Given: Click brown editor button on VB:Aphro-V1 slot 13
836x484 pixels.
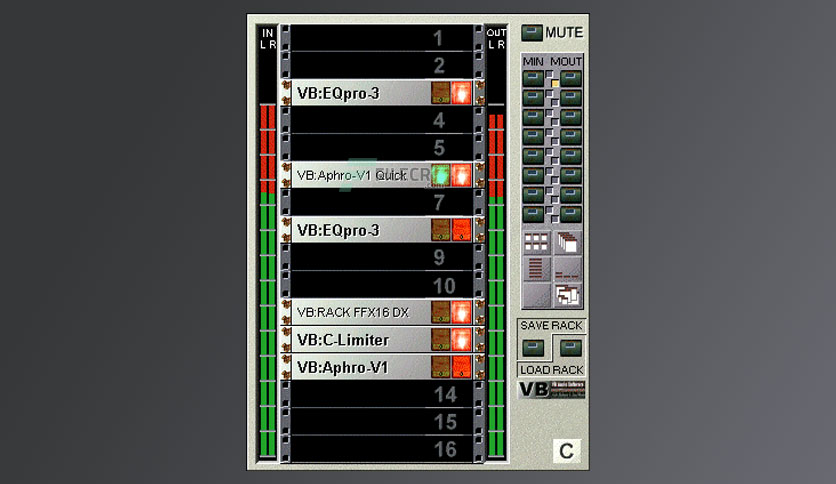Looking at the screenshot, I should pos(440,367).
